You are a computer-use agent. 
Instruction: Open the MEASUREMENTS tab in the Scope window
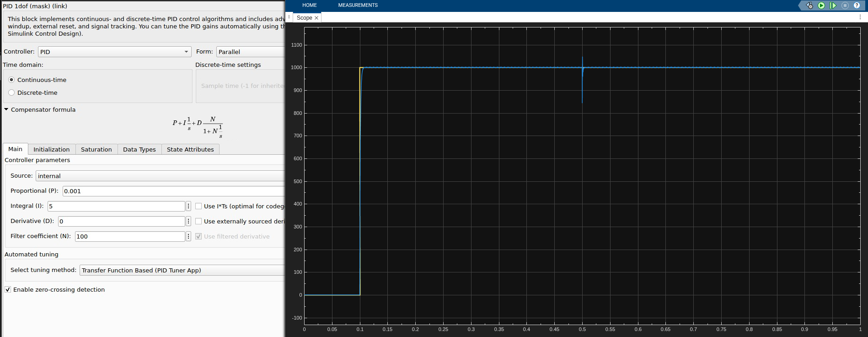point(358,5)
